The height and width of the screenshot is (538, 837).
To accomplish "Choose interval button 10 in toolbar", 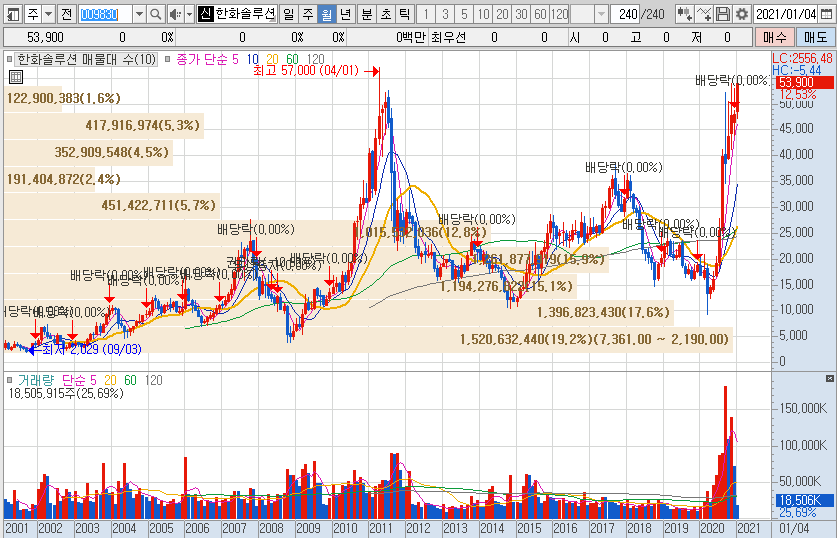I will pos(484,14).
